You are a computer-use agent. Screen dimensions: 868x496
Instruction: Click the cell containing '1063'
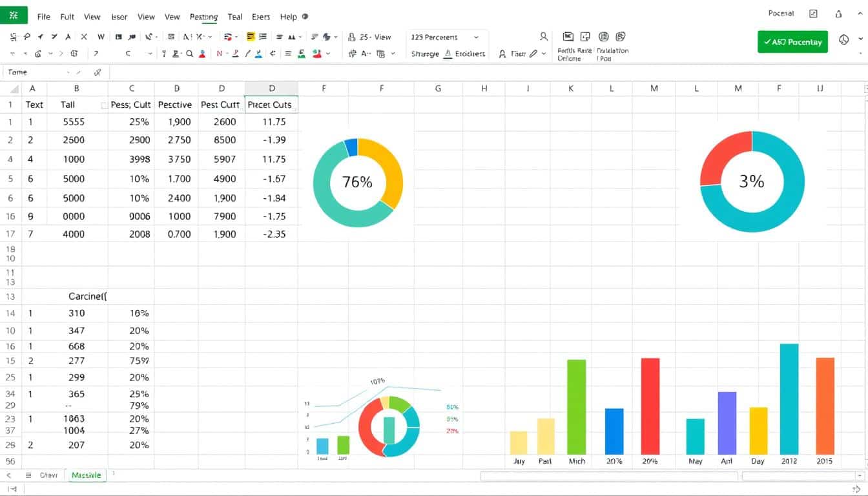74,418
